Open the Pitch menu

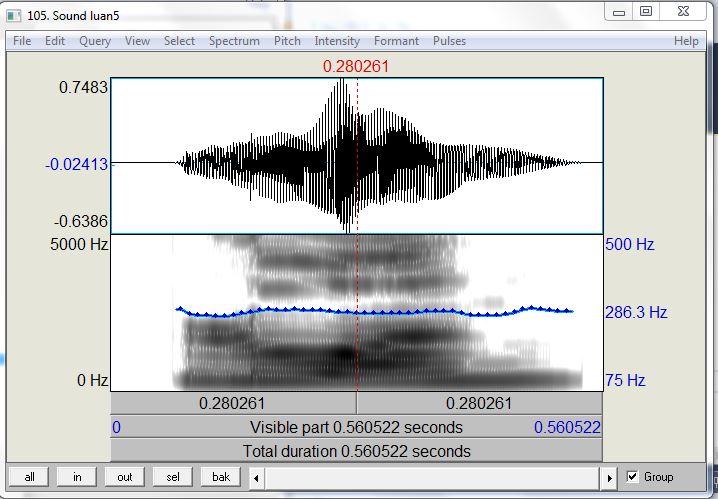click(x=287, y=41)
